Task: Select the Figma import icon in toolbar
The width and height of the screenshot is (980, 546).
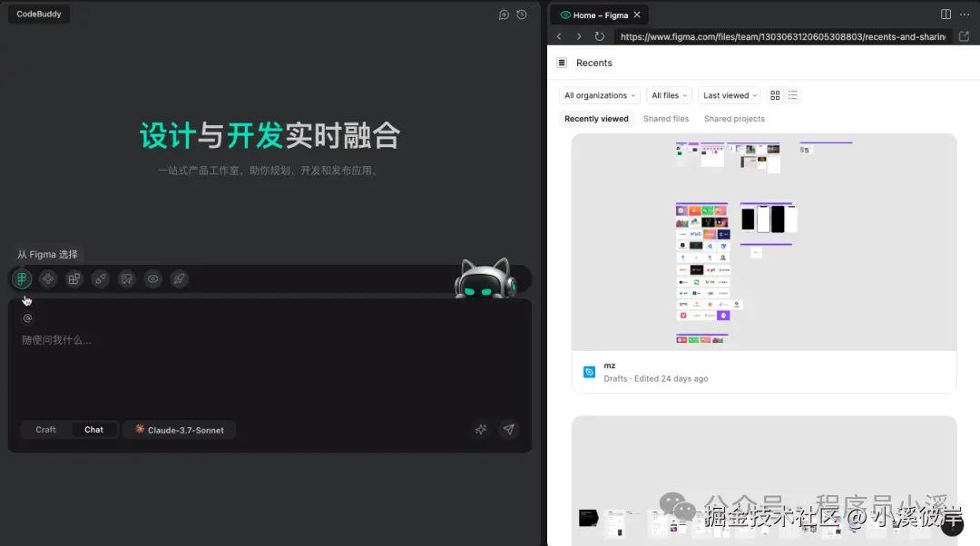Action: point(22,278)
